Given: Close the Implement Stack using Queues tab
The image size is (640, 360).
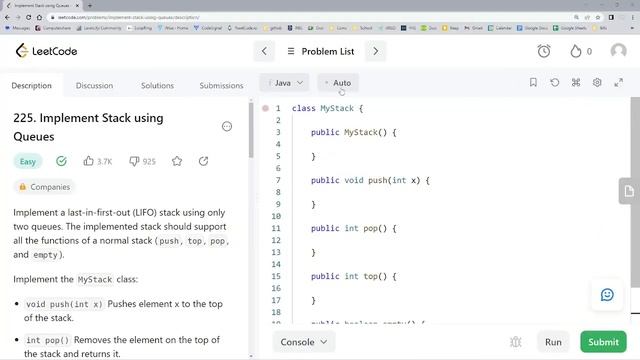Looking at the screenshot, I should [x=77, y=6].
